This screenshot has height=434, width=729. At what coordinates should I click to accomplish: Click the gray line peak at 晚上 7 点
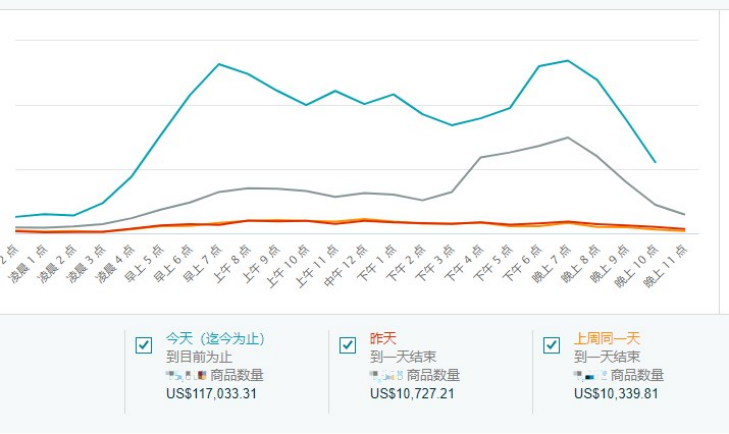pyautogui.click(x=568, y=137)
